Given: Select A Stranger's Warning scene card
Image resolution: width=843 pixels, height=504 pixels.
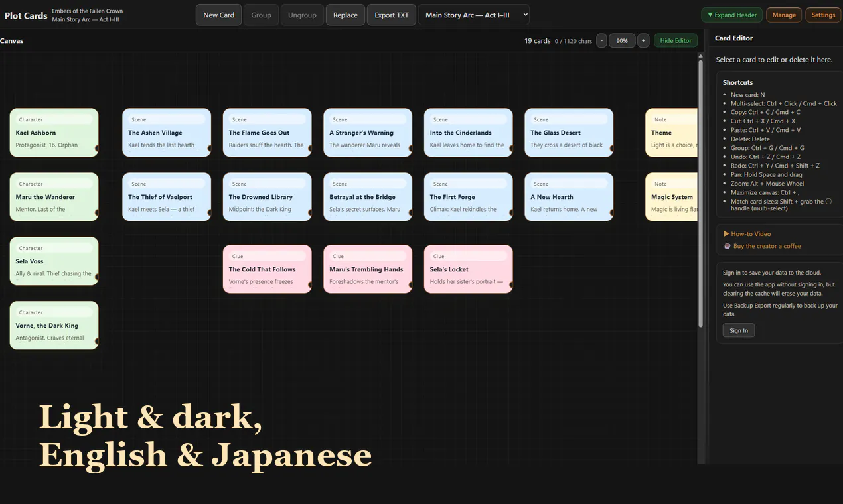Looking at the screenshot, I should point(368,133).
